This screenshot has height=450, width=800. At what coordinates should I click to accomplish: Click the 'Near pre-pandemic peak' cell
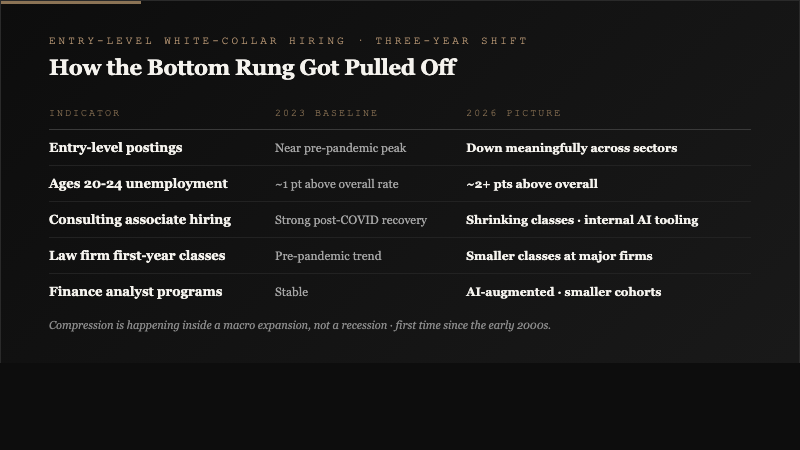pos(340,148)
